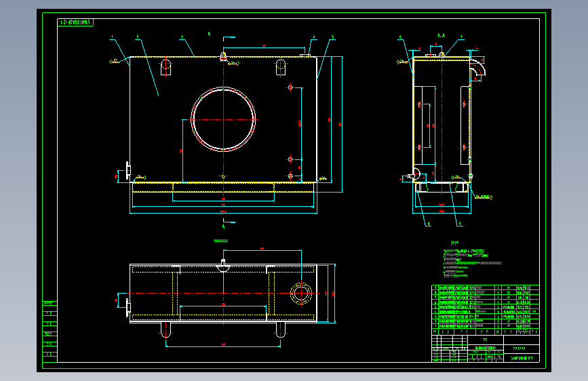Viewport: 588px width, 381px height.
Task: Click the technical notes text block above the parts list
Action: 472,263
